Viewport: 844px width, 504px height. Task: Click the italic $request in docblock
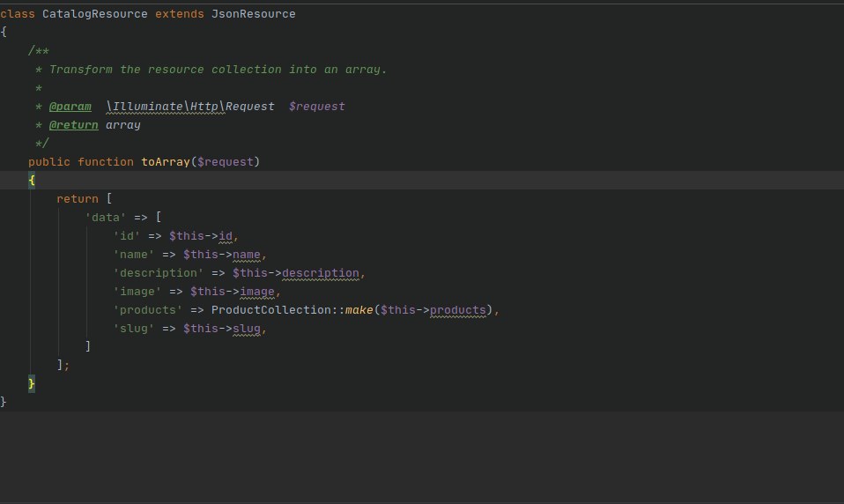click(316, 107)
